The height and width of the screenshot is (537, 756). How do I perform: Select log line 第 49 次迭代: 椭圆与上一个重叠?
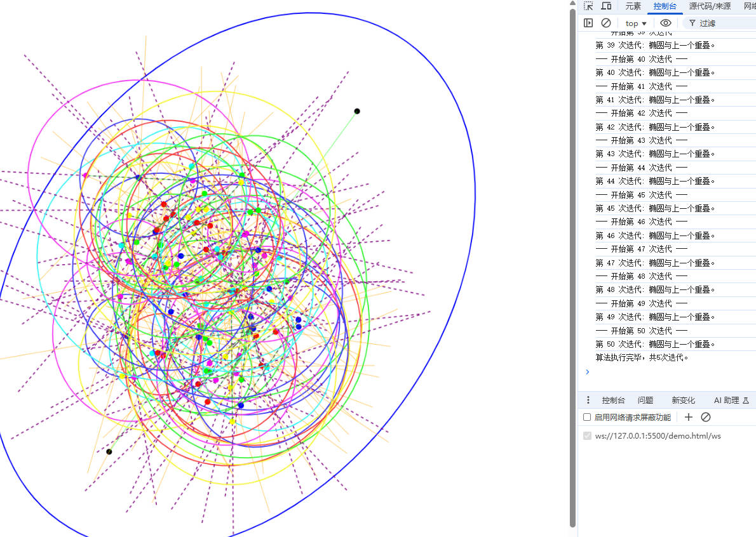click(x=655, y=317)
